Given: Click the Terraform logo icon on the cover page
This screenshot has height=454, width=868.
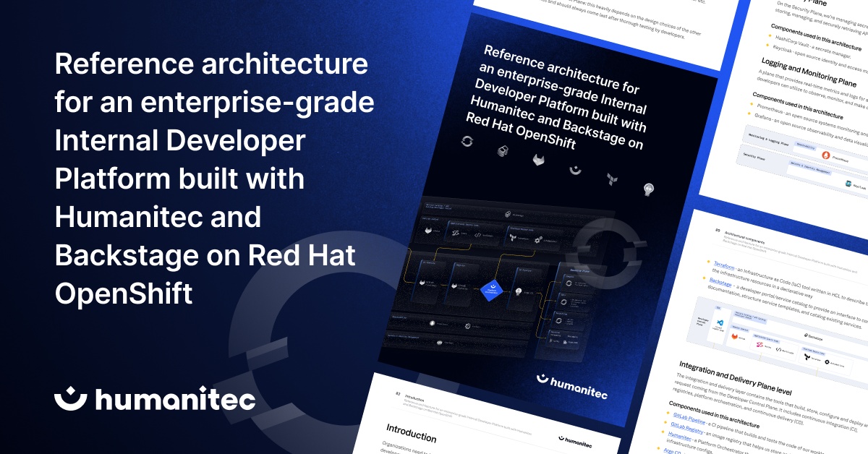Looking at the screenshot, I should pyautogui.click(x=612, y=178).
